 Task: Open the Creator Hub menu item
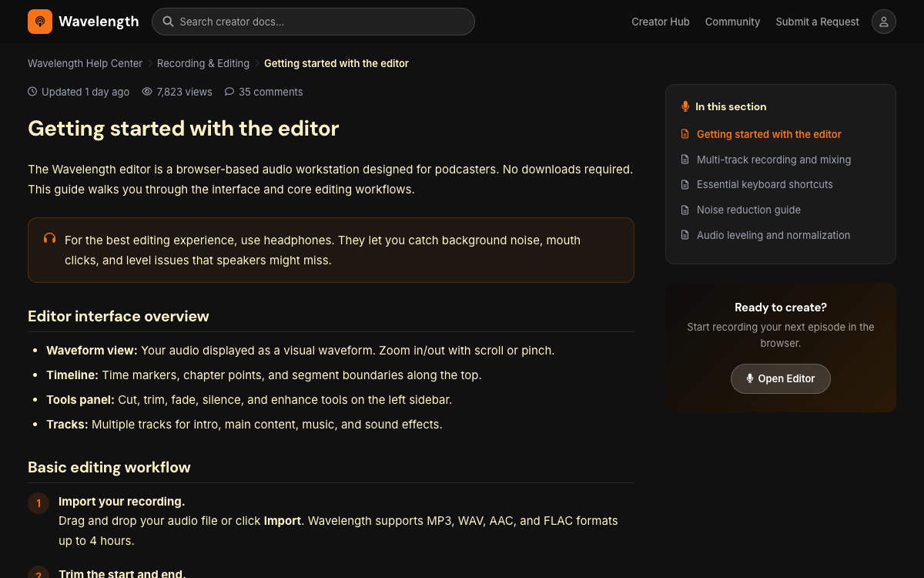[661, 22]
